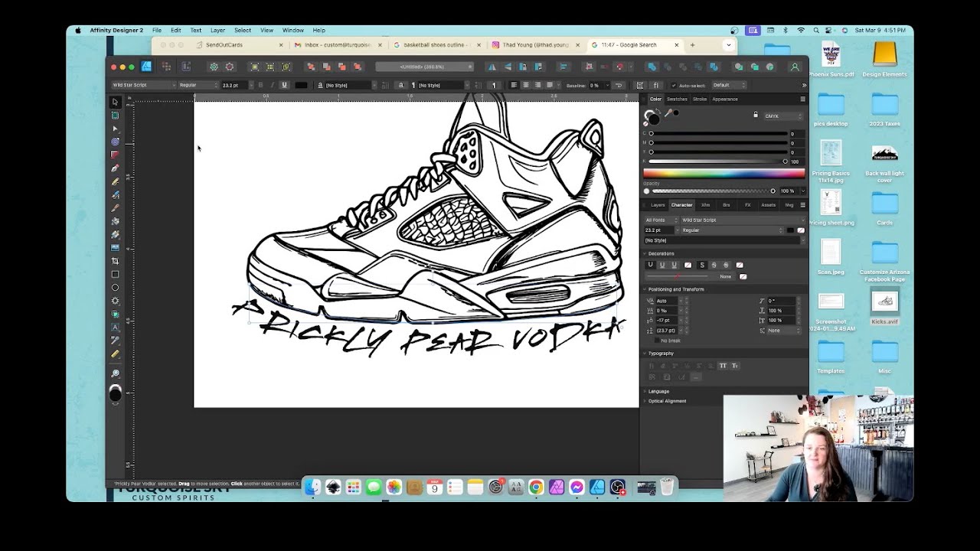Select the Pencil tool
This screenshot has height=551, width=980.
pos(116,181)
